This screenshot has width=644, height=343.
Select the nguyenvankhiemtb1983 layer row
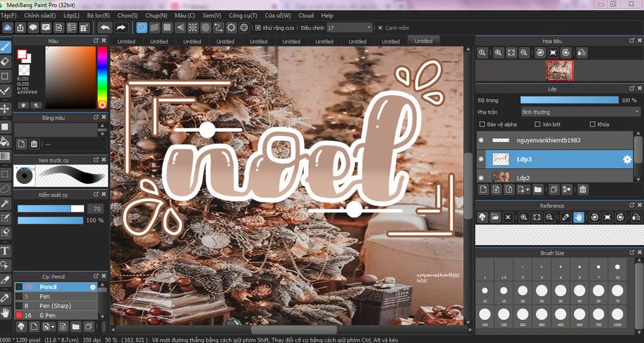coord(555,140)
